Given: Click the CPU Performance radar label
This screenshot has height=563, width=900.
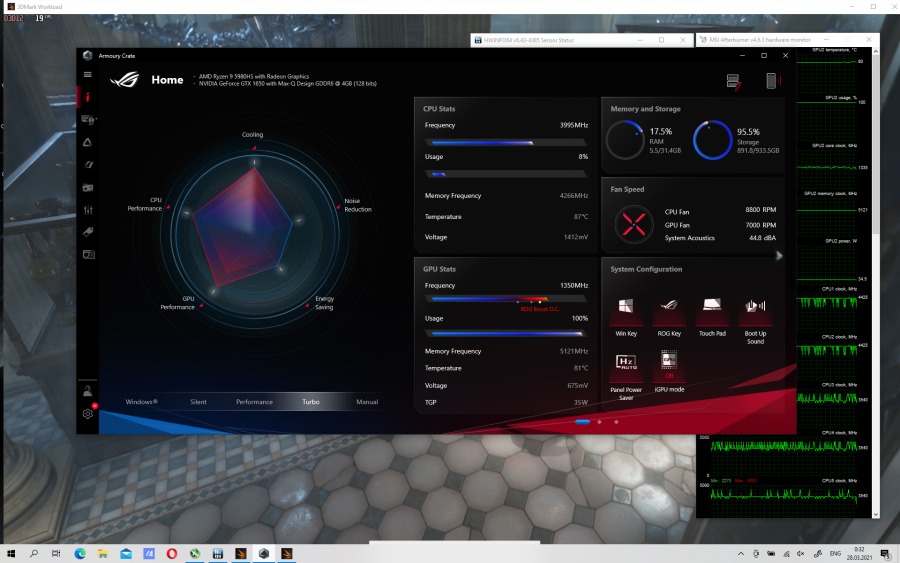Looking at the screenshot, I should [145, 204].
